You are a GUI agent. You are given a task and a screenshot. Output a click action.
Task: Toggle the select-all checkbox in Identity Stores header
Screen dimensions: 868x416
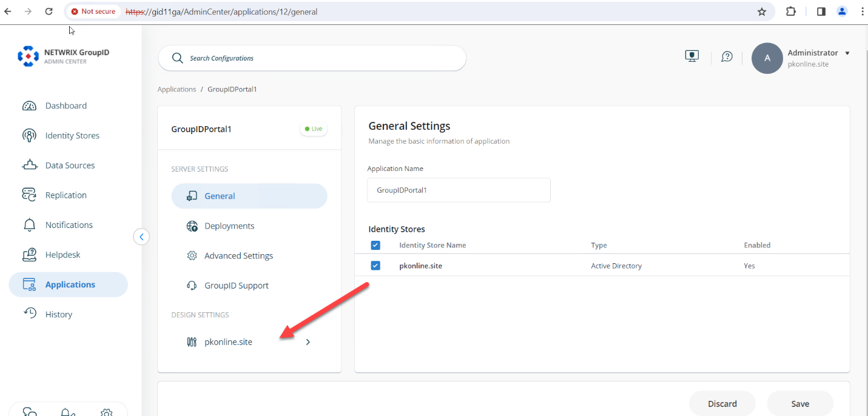pos(375,245)
